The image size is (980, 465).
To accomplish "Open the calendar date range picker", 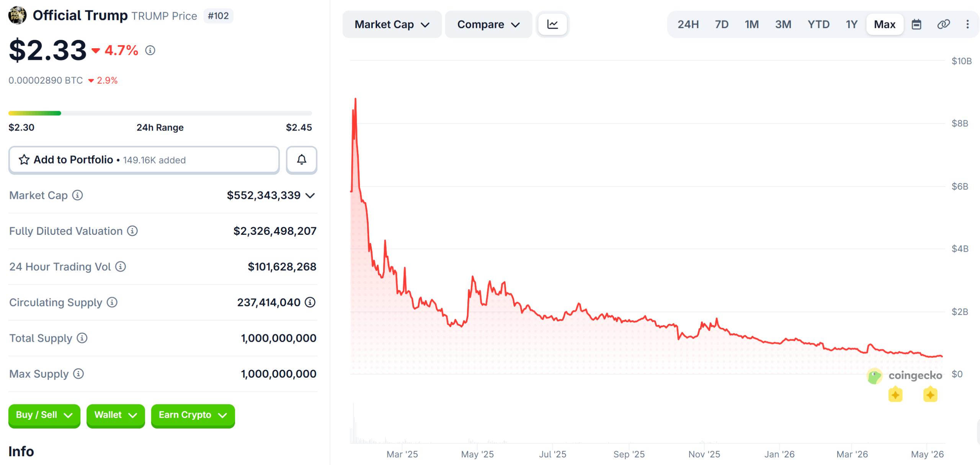I will click(x=916, y=25).
